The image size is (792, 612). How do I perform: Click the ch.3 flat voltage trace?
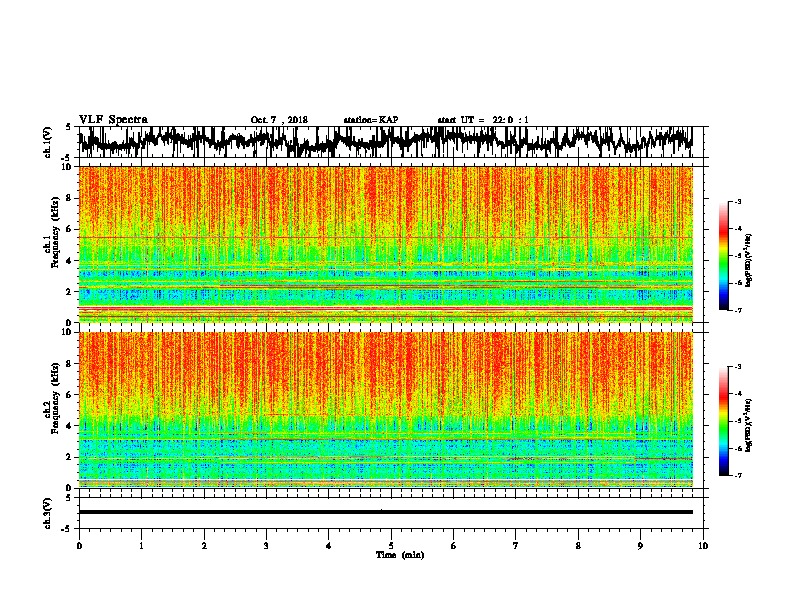385,512
